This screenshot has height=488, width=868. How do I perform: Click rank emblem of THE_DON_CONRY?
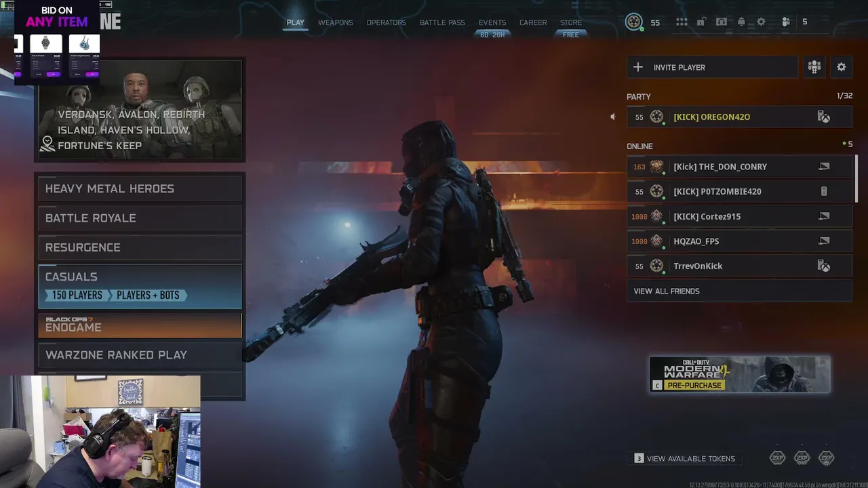click(656, 166)
